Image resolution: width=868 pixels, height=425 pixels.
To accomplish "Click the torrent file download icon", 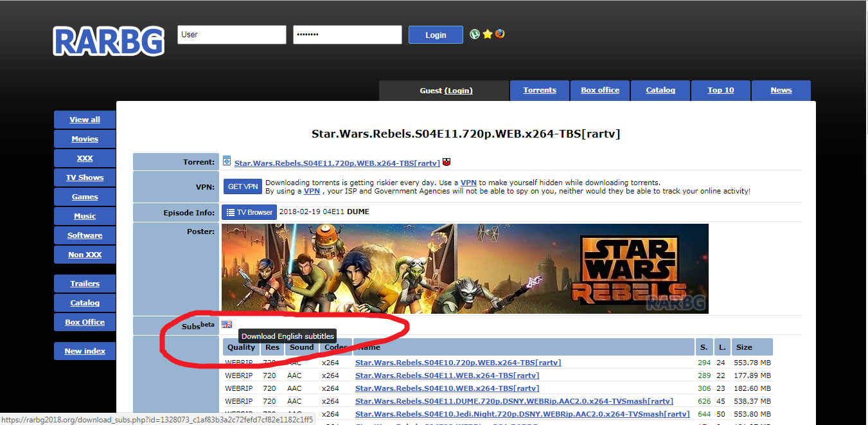I will tap(227, 161).
